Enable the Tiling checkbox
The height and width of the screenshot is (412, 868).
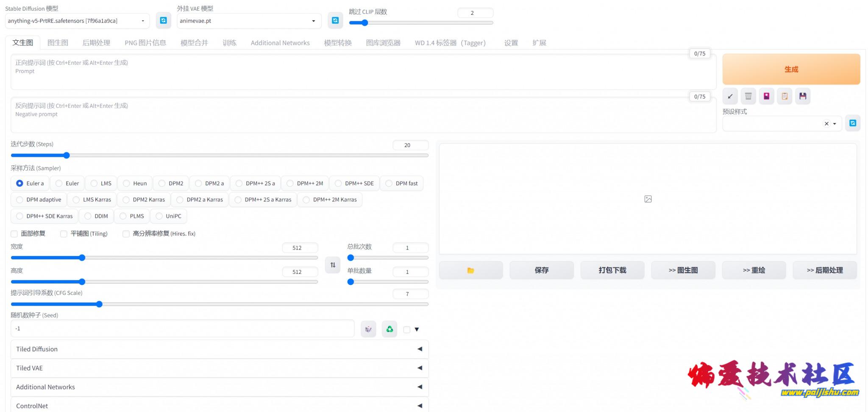[64, 234]
